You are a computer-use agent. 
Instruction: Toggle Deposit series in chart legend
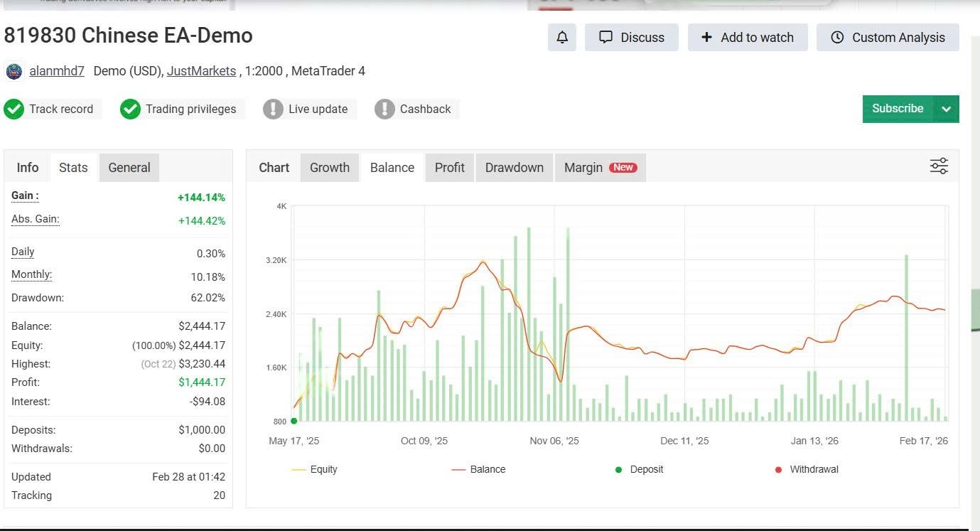pyautogui.click(x=639, y=469)
